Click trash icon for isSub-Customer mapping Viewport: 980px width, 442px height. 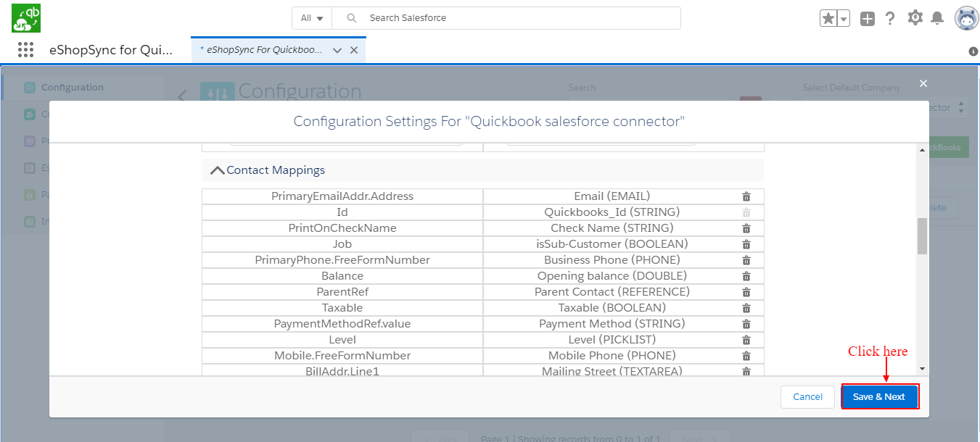(746, 244)
